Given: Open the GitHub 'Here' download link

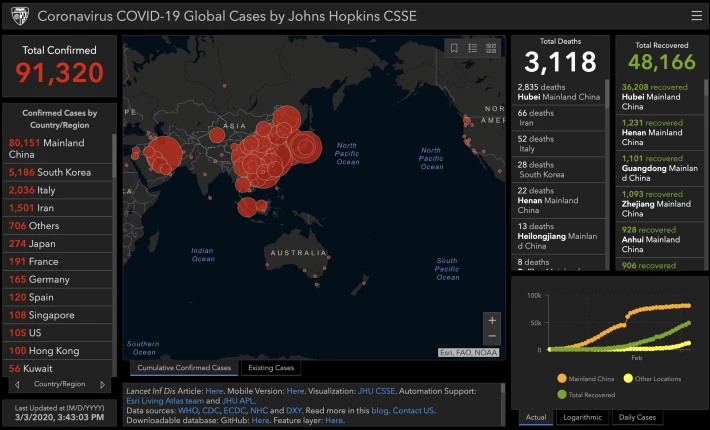Looking at the screenshot, I should tap(260, 420).
